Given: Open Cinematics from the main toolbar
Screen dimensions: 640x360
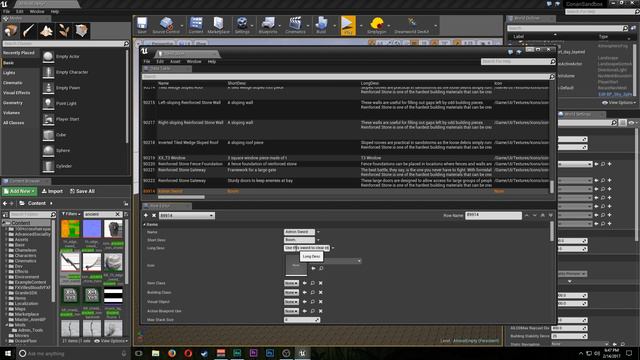Looking at the screenshot, I should tap(296, 25).
